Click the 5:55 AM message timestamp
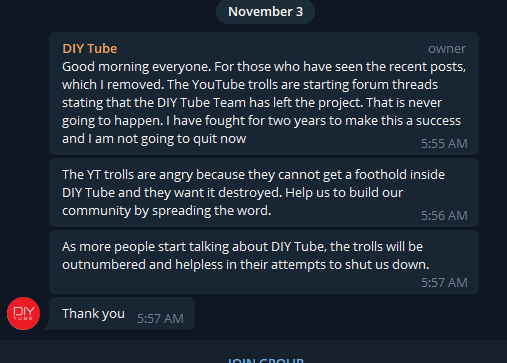Viewport: 507px width, 363px height. click(x=444, y=144)
